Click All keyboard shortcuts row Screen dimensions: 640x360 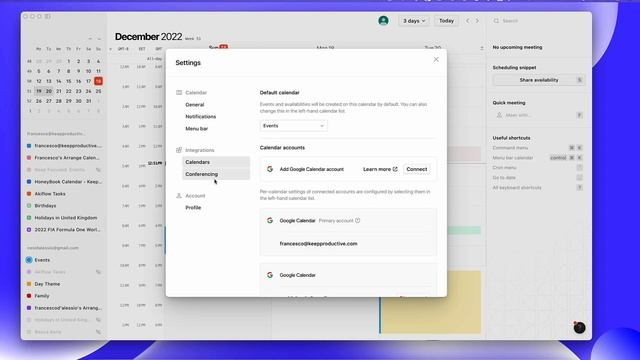[x=538, y=188]
